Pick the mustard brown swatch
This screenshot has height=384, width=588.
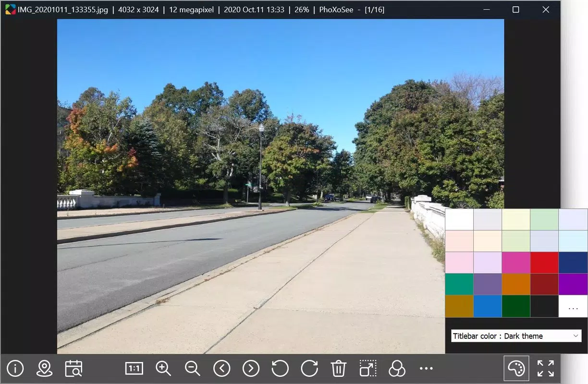coord(459,306)
